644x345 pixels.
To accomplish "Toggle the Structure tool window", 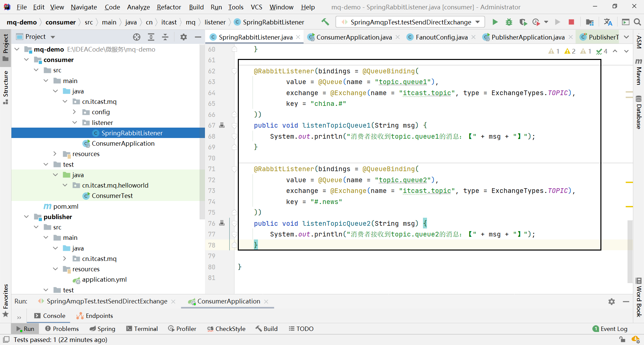I will pos(5,87).
